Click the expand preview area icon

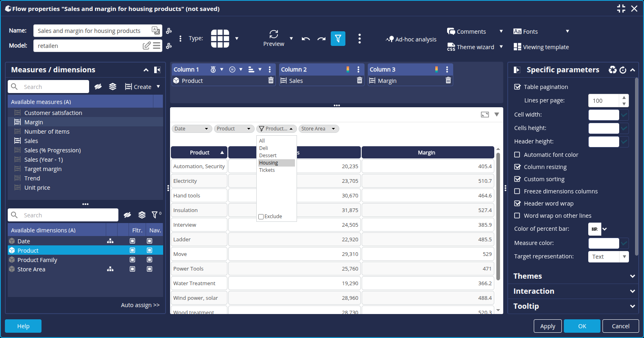click(485, 115)
